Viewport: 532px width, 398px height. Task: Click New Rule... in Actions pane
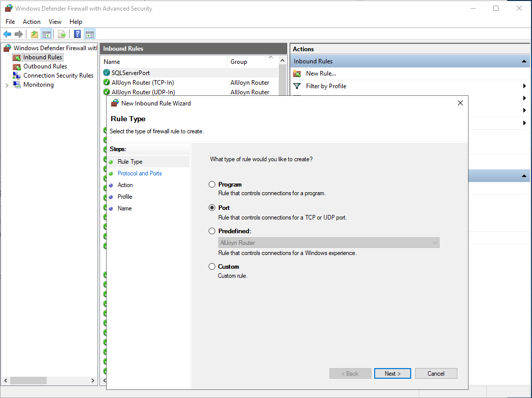click(321, 74)
